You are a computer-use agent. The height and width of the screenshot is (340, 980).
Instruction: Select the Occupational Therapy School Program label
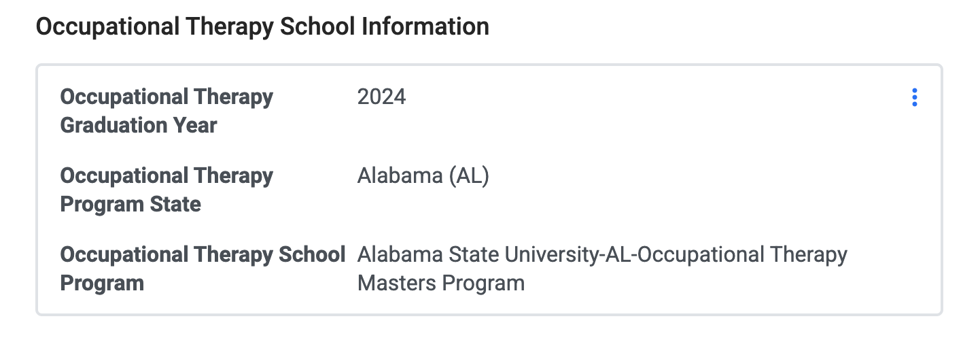coord(203,269)
